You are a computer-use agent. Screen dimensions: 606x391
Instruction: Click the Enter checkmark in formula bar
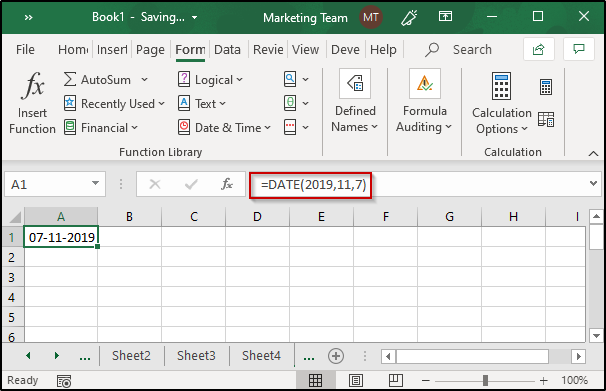click(191, 184)
